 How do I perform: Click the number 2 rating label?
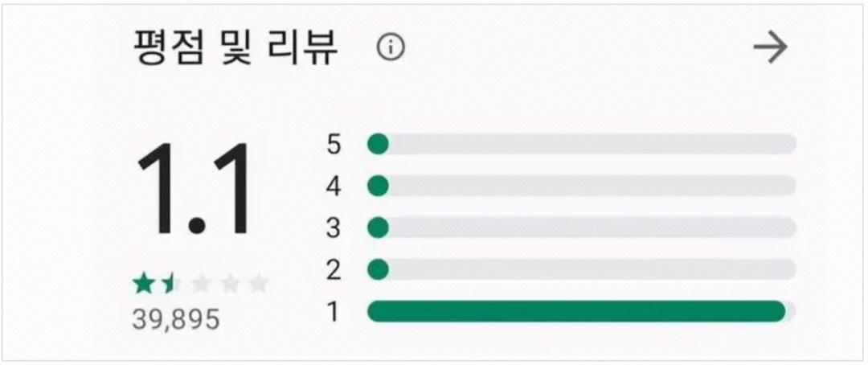[334, 269]
